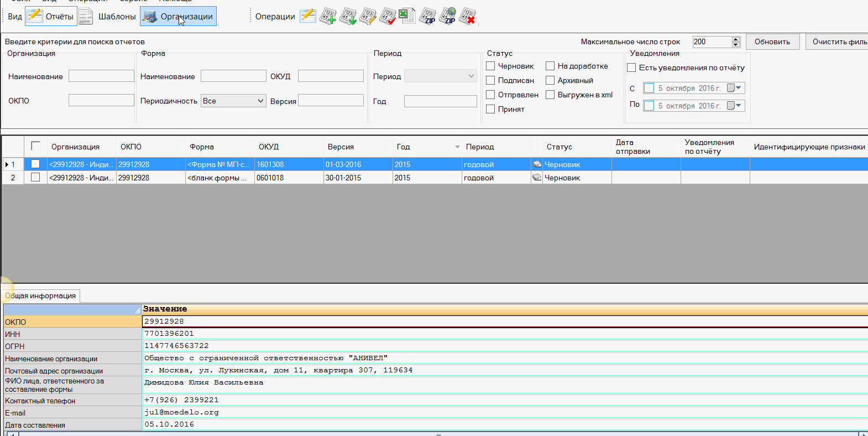Image resolution: width=868 pixels, height=436 pixels.
Task: Increase the maximum rows spinner value
Action: pyautogui.click(x=735, y=39)
